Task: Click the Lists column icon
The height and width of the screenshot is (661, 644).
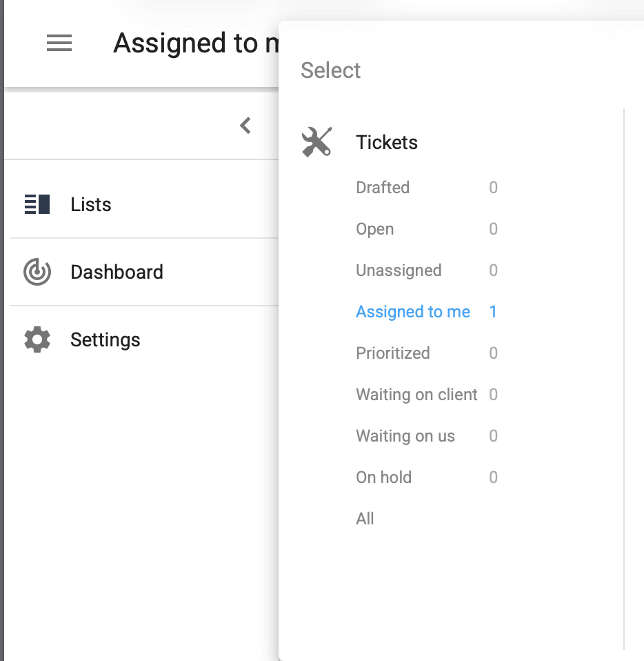Action: 37,204
